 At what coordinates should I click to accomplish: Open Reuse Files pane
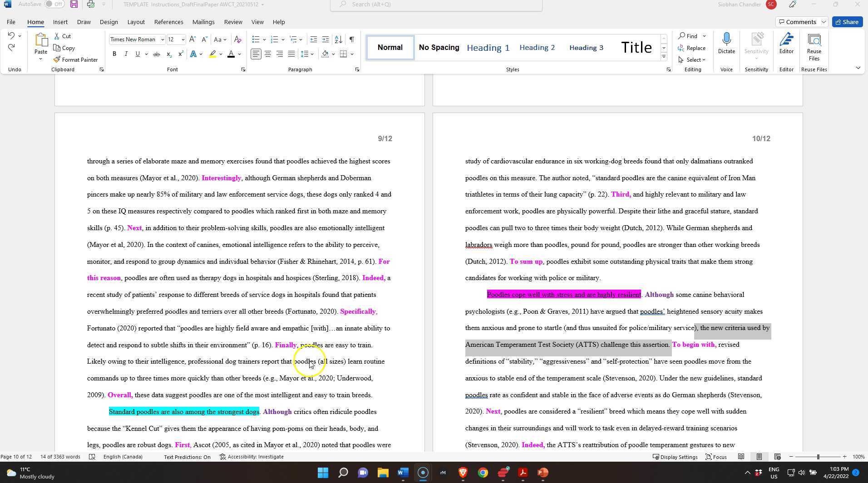(x=814, y=47)
